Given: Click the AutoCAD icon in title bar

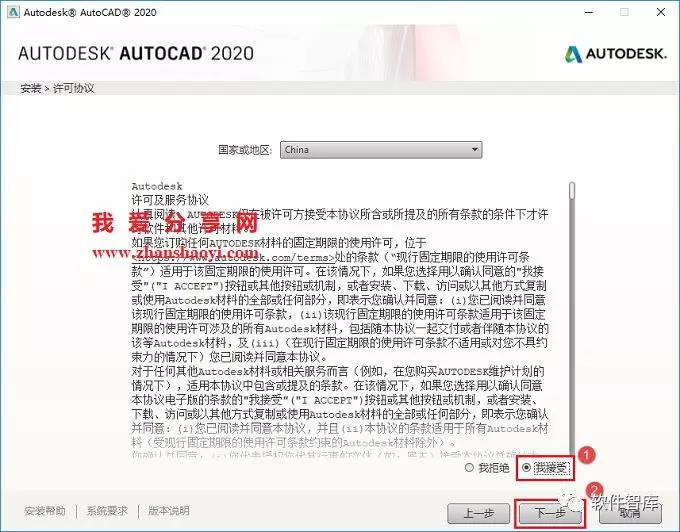Looking at the screenshot, I should tap(13, 12).
